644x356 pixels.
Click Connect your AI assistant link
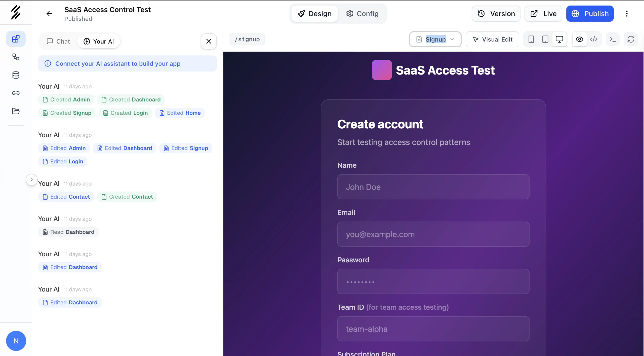pyautogui.click(x=118, y=63)
